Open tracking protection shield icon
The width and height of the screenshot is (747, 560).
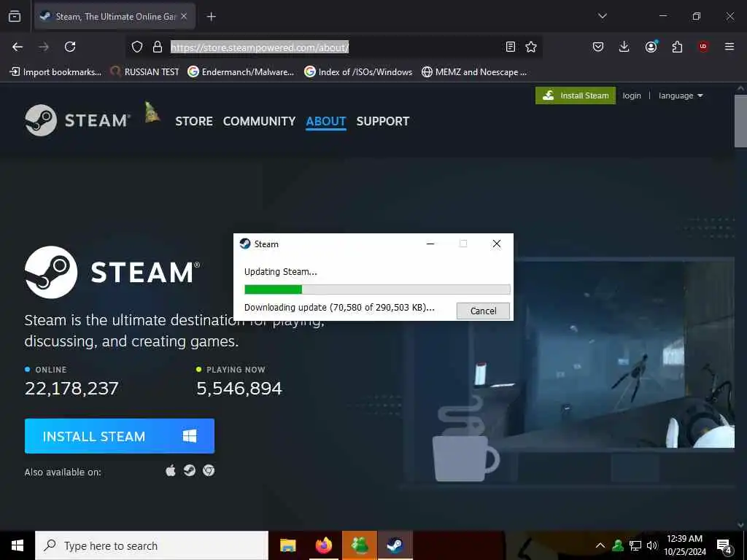137,47
